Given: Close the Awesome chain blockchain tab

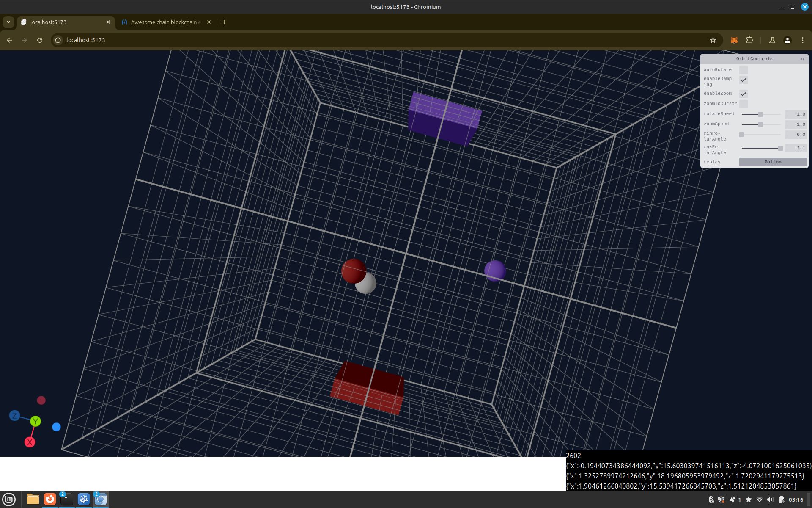Looking at the screenshot, I should pos(209,22).
